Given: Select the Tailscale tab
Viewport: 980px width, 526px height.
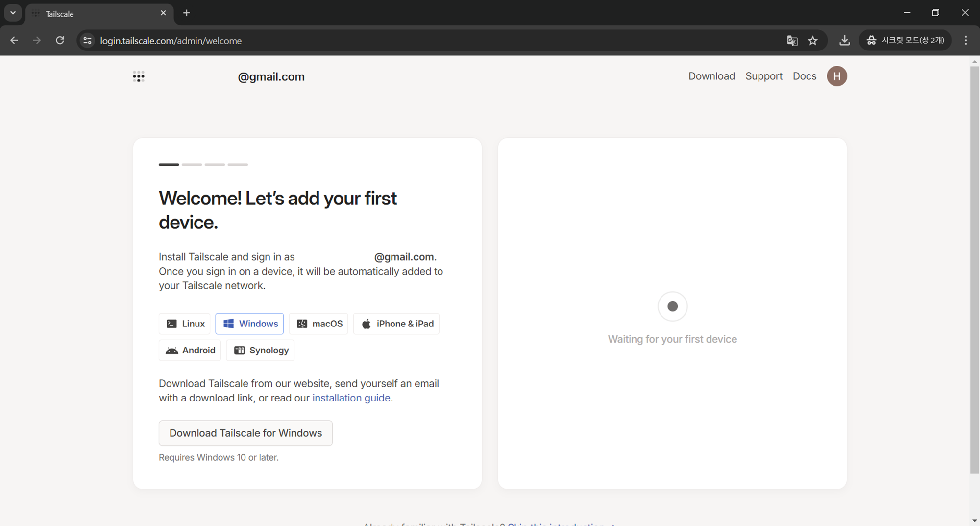Looking at the screenshot, I should coord(98,14).
